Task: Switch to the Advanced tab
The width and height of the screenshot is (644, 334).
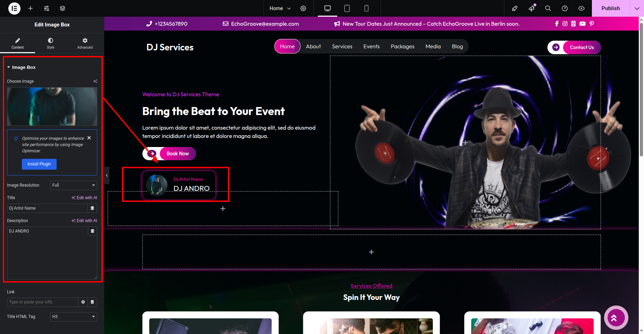Action: tap(85, 43)
